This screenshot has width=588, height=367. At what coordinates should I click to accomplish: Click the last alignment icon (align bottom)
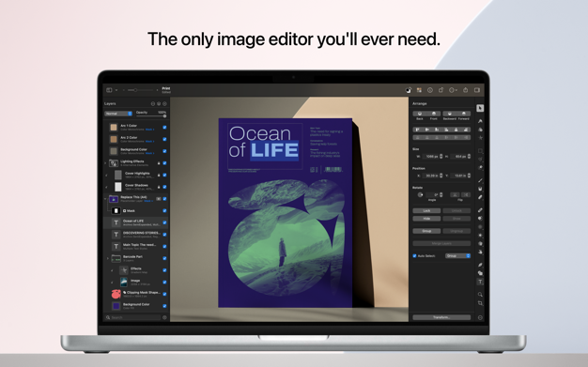tap(466, 130)
